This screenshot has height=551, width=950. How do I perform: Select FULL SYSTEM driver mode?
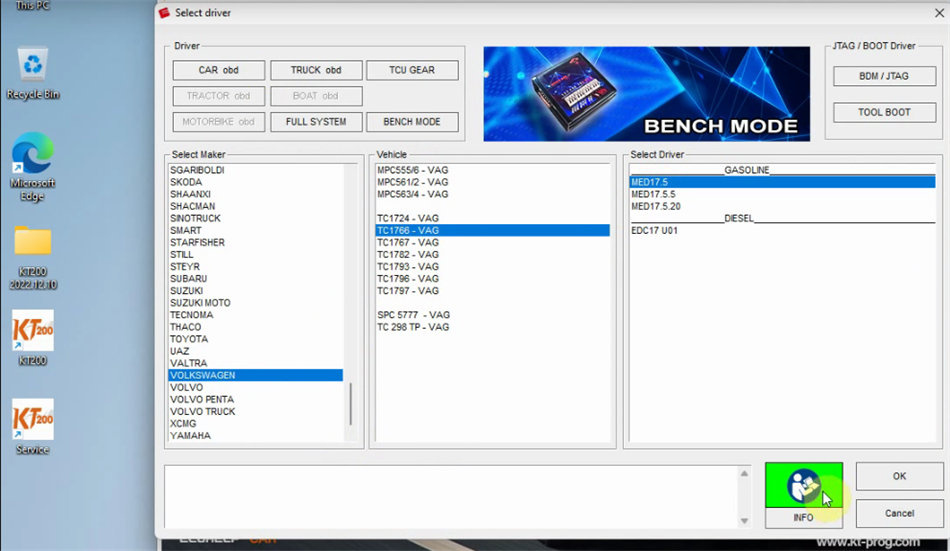pyautogui.click(x=316, y=122)
